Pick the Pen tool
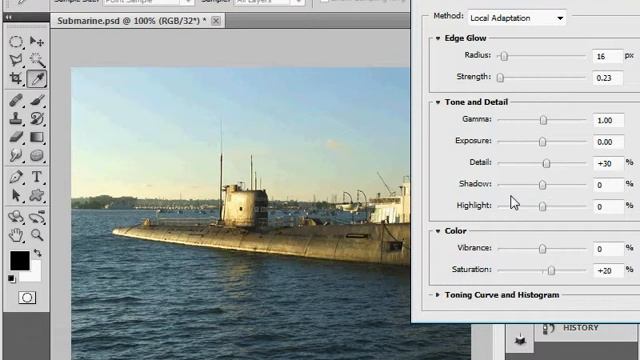Screen dimensions: 640x360 (16, 177)
